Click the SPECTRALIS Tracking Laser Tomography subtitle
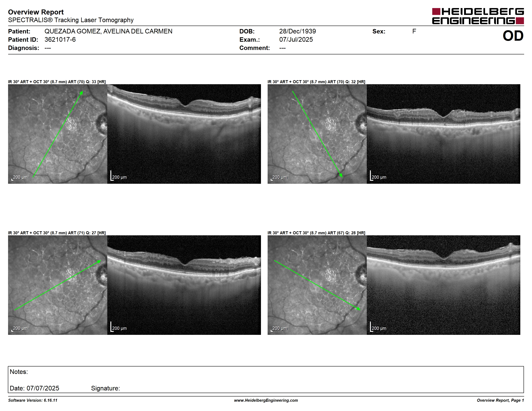This screenshot has height=411, width=532. pos(71,20)
